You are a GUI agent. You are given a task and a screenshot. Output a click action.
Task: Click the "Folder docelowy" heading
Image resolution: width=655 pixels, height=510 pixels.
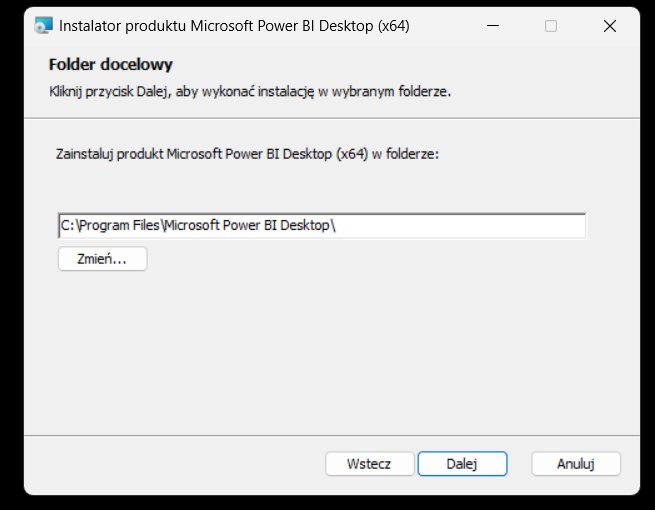tap(111, 65)
